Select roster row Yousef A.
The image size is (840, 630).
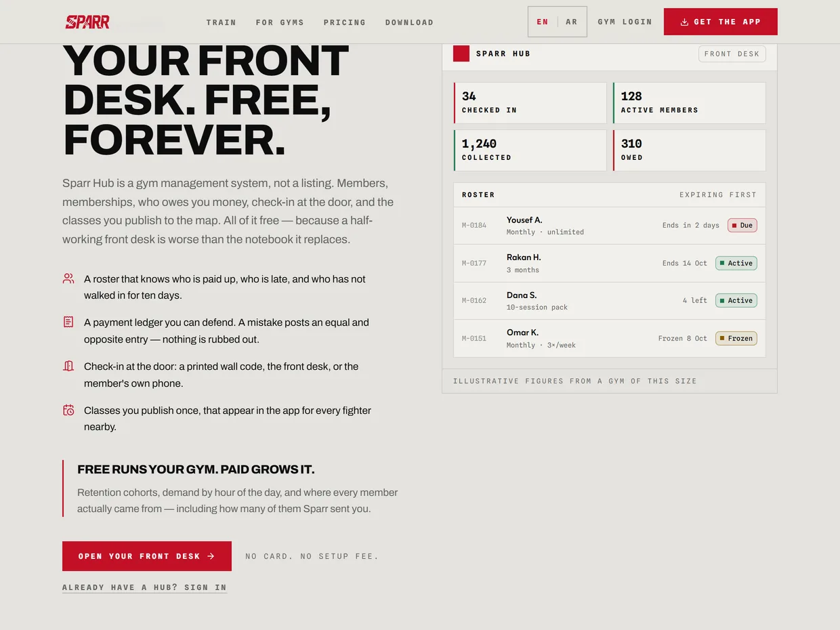click(x=610, y=226)
